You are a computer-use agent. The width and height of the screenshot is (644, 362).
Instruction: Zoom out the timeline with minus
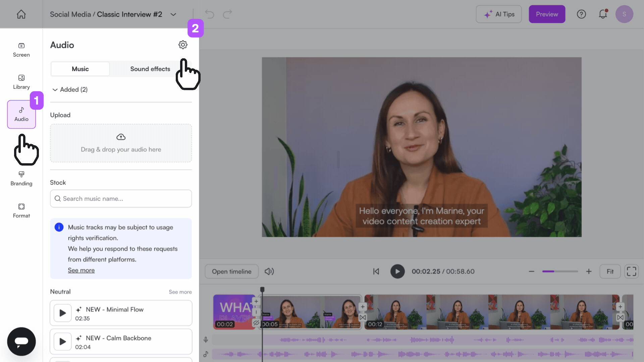click(x=531, y=271)
